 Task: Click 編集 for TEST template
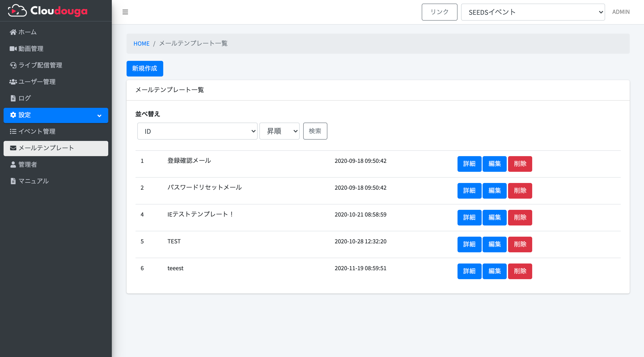tap(494, 244)
